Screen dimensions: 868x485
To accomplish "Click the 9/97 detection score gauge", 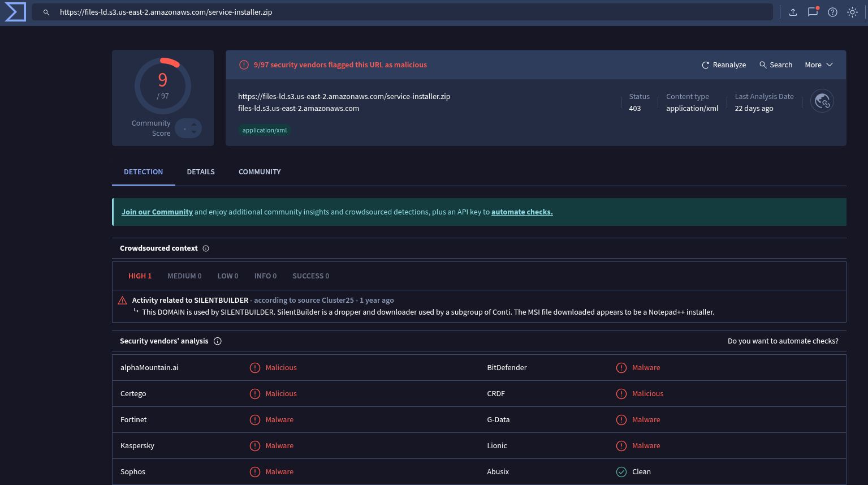I will (163, 86).
